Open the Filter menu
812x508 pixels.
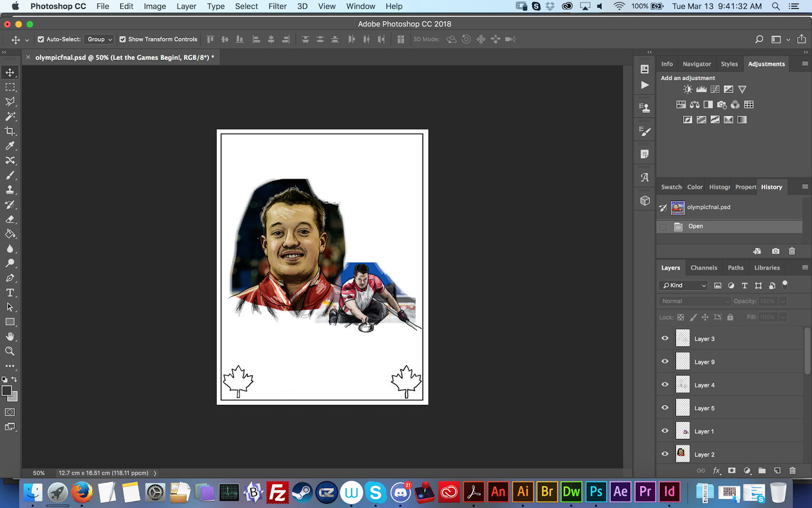pos(278,6)
